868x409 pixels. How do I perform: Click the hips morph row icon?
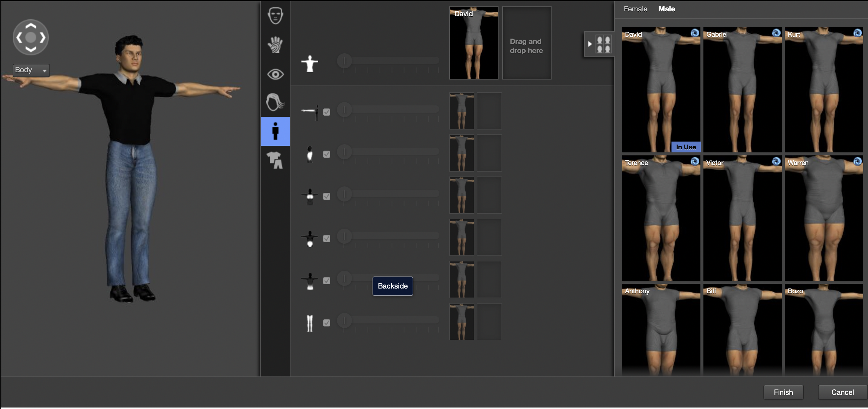tap(310, 239)
